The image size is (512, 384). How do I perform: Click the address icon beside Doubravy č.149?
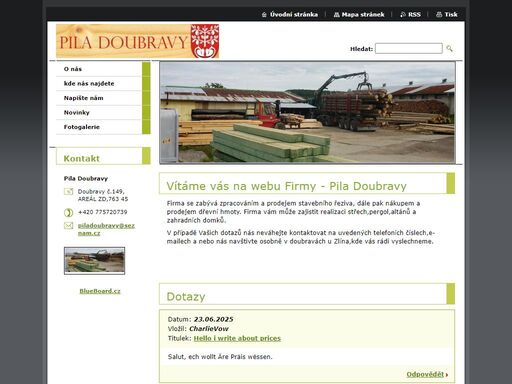click(68, 192)
